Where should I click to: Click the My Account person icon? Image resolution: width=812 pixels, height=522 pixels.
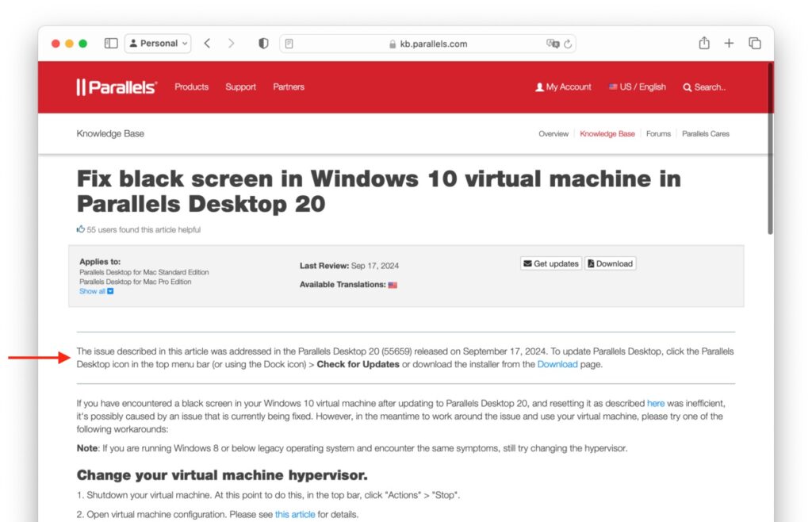538,87
